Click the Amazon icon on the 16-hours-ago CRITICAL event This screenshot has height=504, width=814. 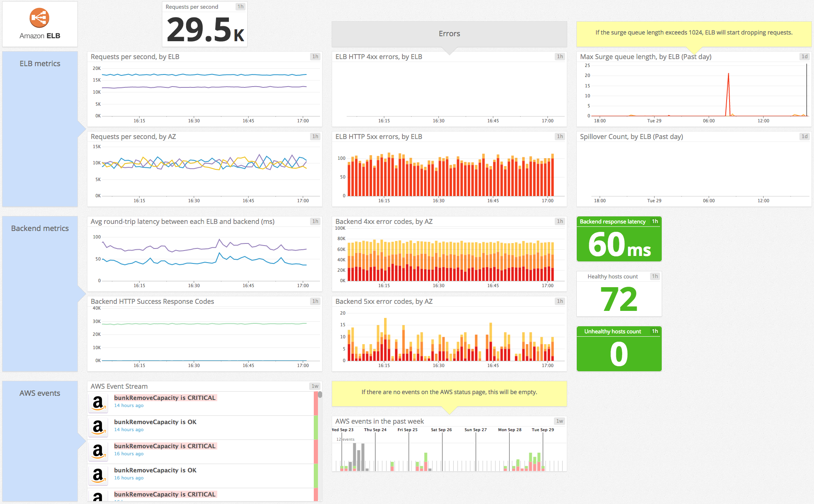click(98, 451)
